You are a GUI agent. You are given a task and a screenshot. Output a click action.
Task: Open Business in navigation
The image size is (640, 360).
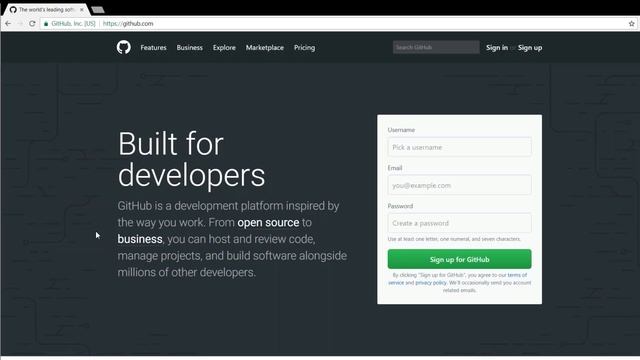[189, 47]
